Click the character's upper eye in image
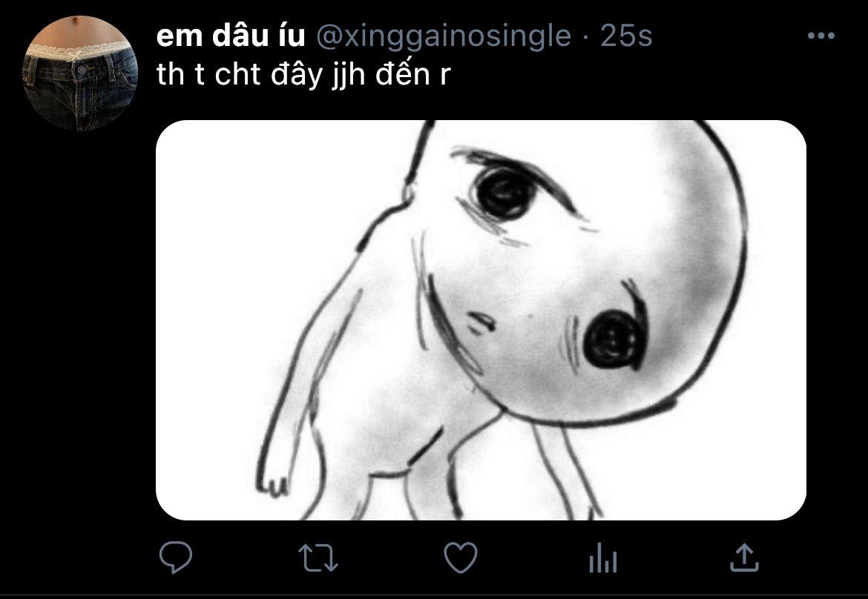This screenshot has height=599, width=868. pyautogui.click(x=504, y=193)
